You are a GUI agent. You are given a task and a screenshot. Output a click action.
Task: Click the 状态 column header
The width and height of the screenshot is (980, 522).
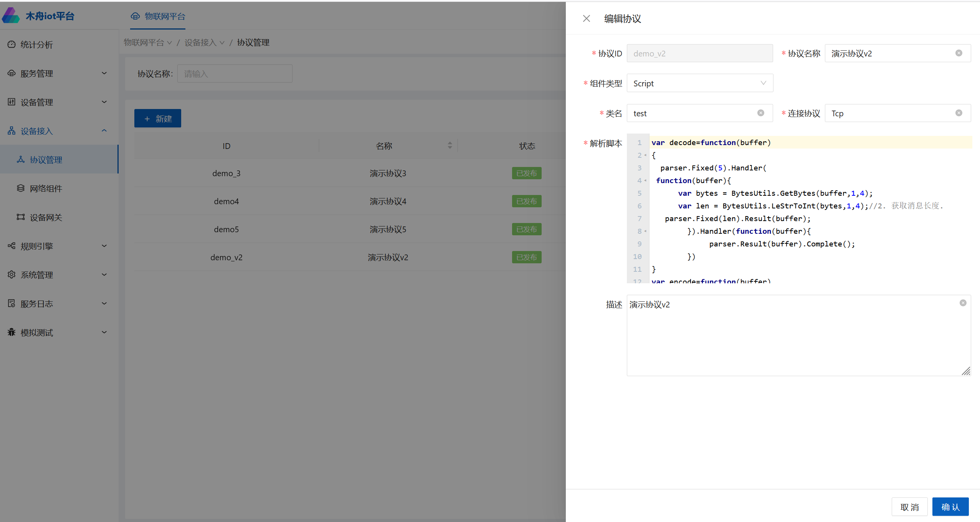click(527, 146)
